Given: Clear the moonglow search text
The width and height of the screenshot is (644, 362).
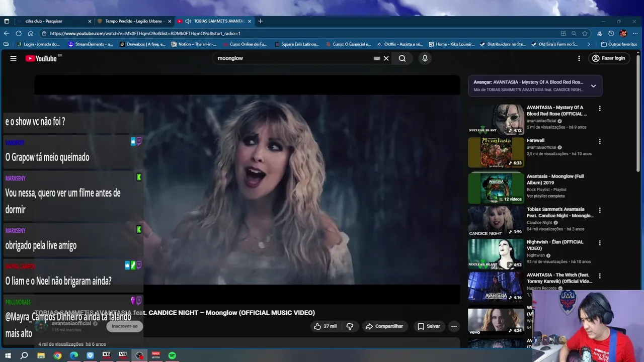Looking at the screenshot, I should [x=386, y=58].
